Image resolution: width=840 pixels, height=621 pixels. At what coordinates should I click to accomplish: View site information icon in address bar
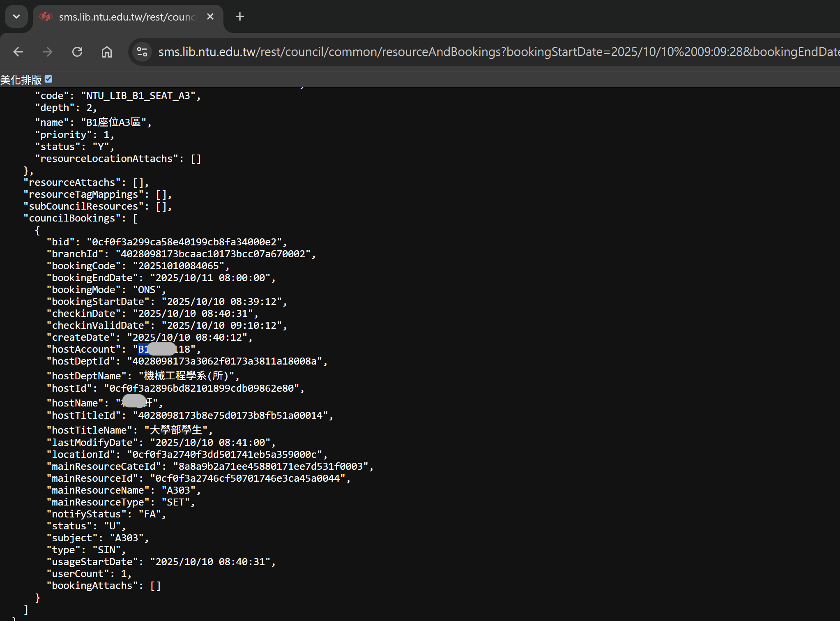coord(142,52)
